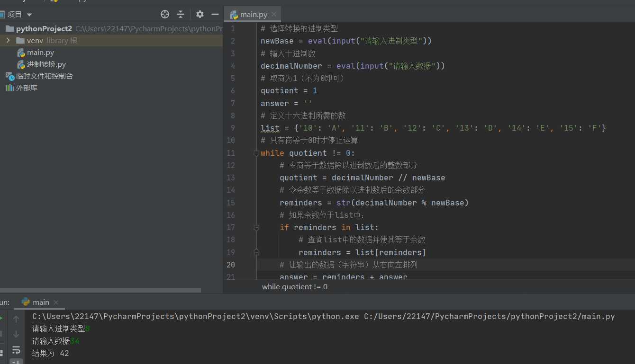The image size is (635, 364).
Task: Click the comment on line 18
Action: 363,240
